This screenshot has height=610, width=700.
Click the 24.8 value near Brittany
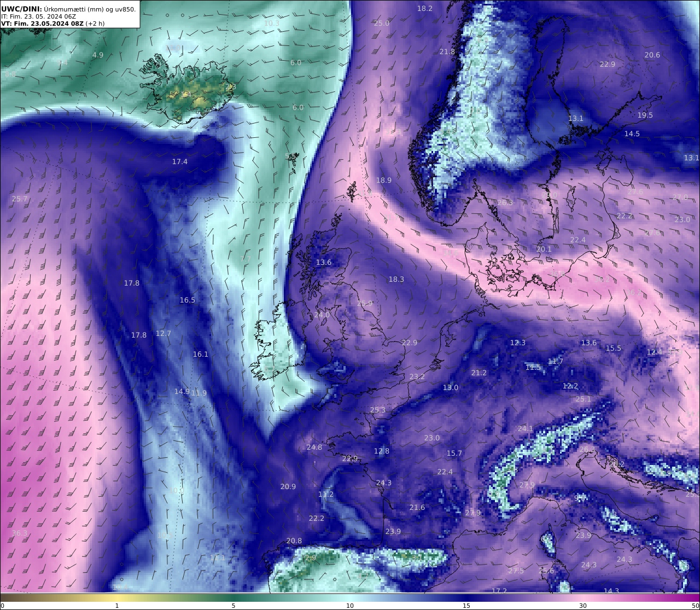[x=314, y=447]
